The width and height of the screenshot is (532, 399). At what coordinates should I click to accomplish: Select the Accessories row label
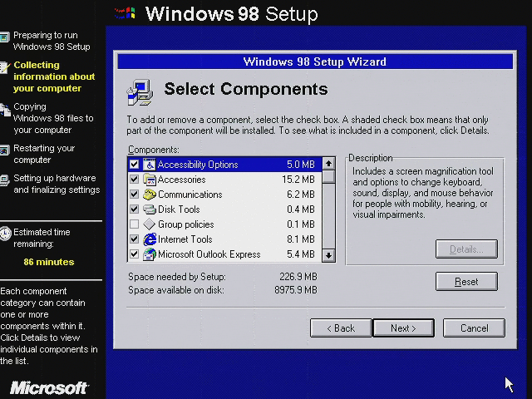pyautogui.click(x=181, y=180)
